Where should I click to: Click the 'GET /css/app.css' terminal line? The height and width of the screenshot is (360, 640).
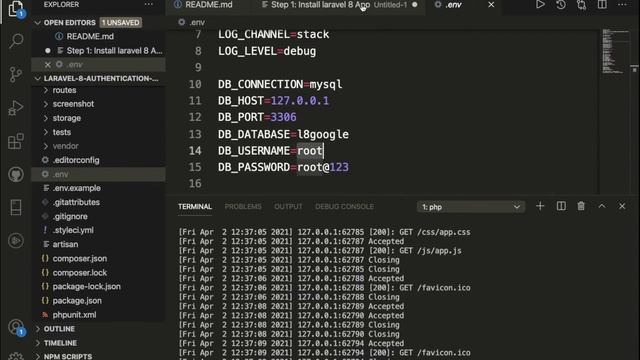pyautogui.click(x=324, y=232)
